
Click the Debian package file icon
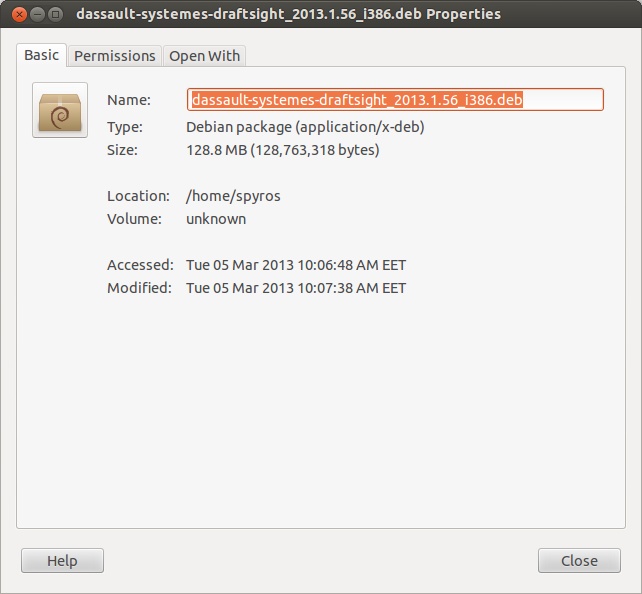pyautogui.click(x=60, y=110)
